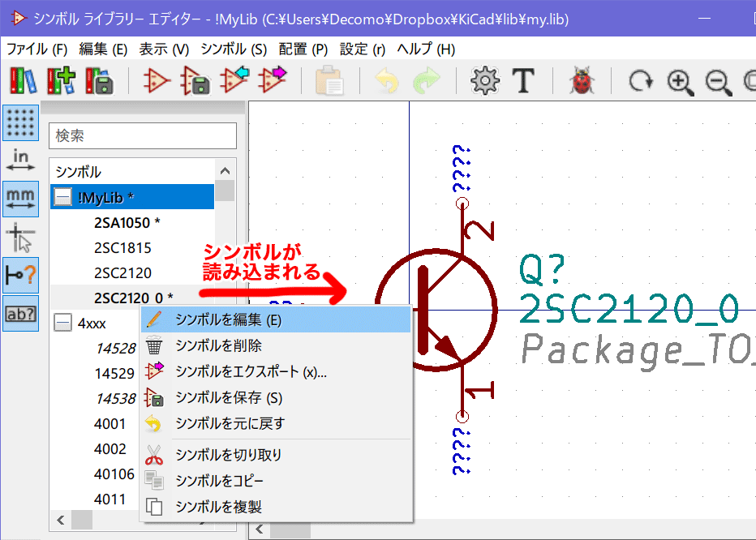
Task: Toggle grid display button
Action: [21, 122]
